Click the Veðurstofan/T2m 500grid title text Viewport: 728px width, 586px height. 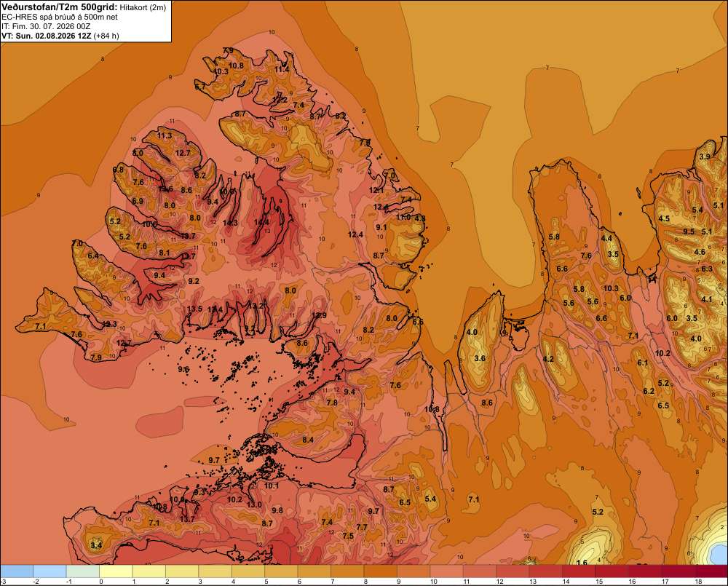[60, 7]
